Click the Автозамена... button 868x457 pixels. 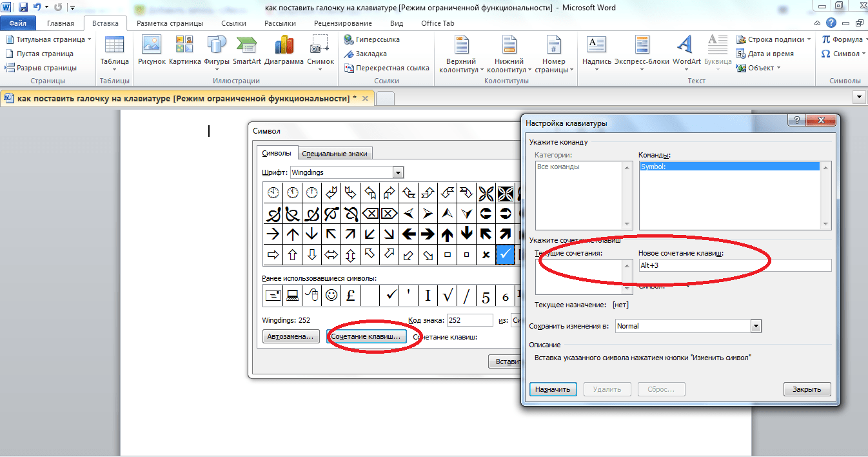point(291,337)
